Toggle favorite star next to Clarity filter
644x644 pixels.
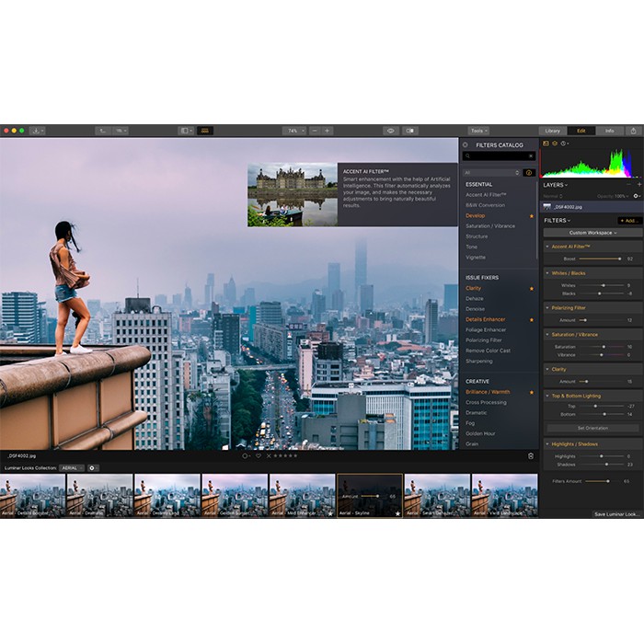[x=531, y=288]
